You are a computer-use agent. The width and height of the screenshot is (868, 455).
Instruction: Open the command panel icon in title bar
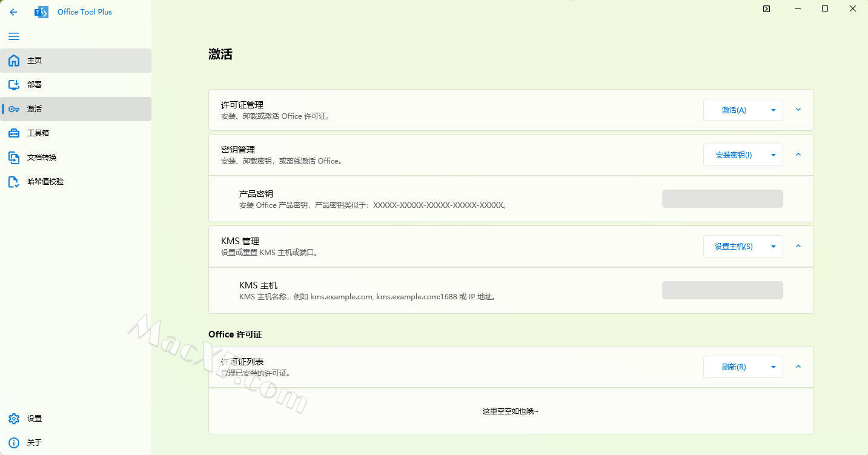point(766,9)
